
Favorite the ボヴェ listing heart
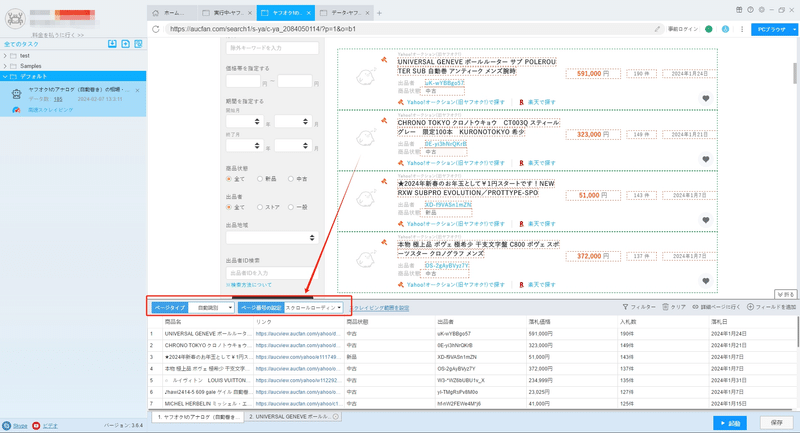(x=706, y=281)
